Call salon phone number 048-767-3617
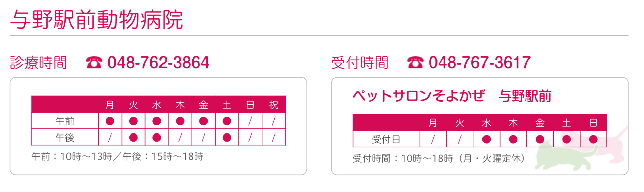 [x=479, y=63]
